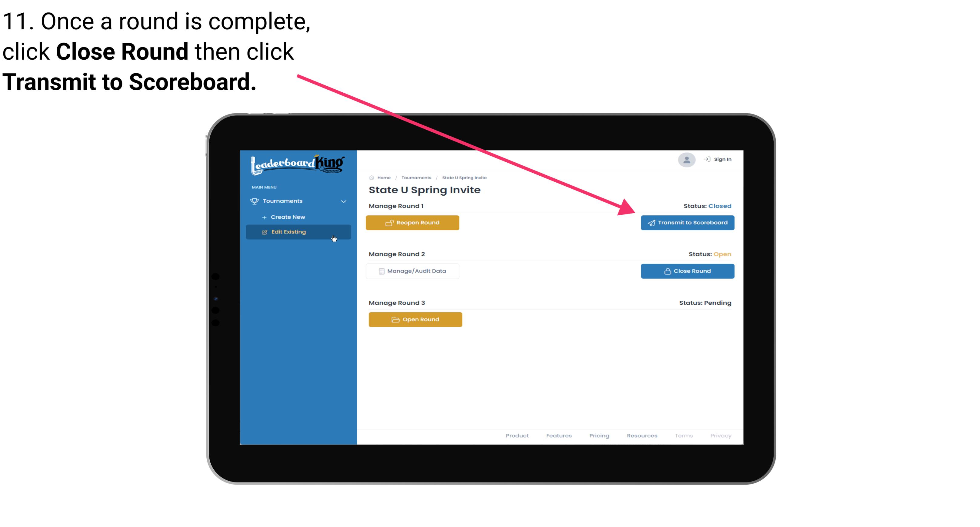
Task: Click the Sign In arrow icon
Action: [x=706, y=160]
